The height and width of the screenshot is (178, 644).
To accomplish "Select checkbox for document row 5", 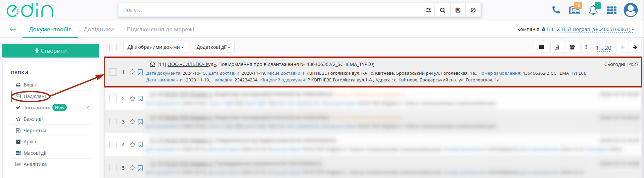I will pyautogui.click(x=113, y=168).
